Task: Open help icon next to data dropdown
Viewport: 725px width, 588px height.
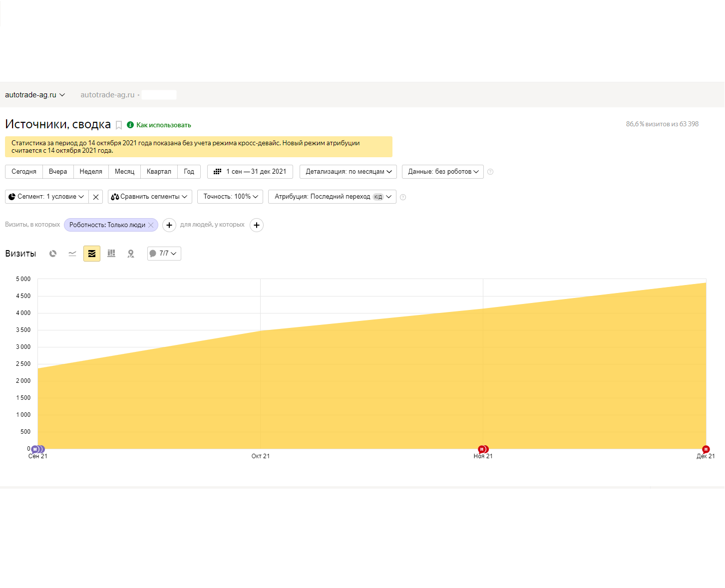Action: pos(490,172)
